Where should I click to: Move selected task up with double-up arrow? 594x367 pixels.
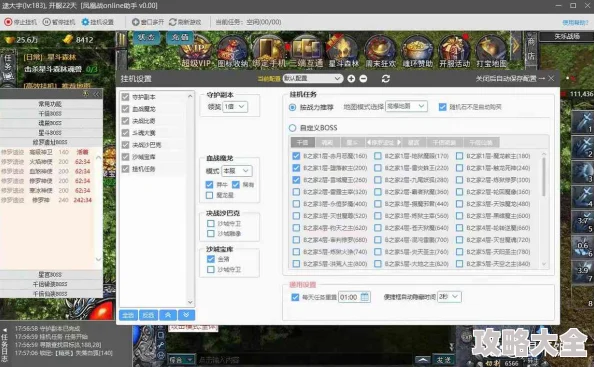point(168,315)
